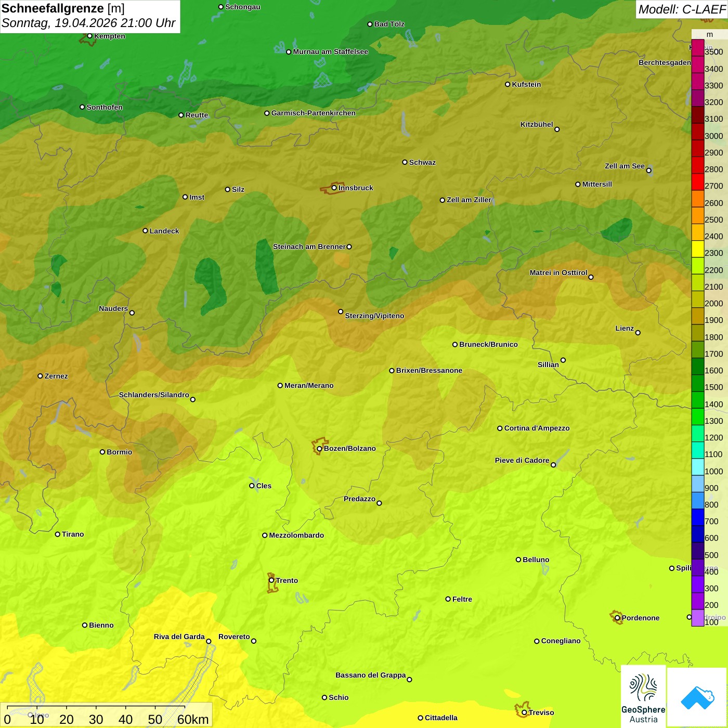Click the Meran/Merano marker circle

[280, 385]
